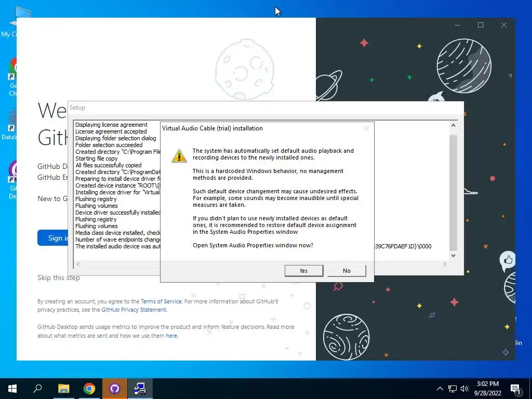
Task: Click 'Open System Audio Properties window now?' text
Action: (x=253, y=245)
